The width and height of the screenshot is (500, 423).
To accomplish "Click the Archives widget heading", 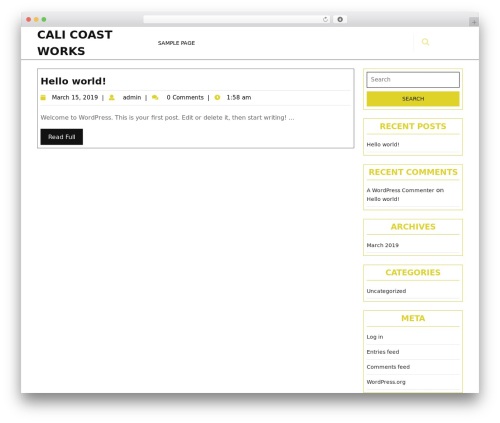I will (x=413, y=227).
